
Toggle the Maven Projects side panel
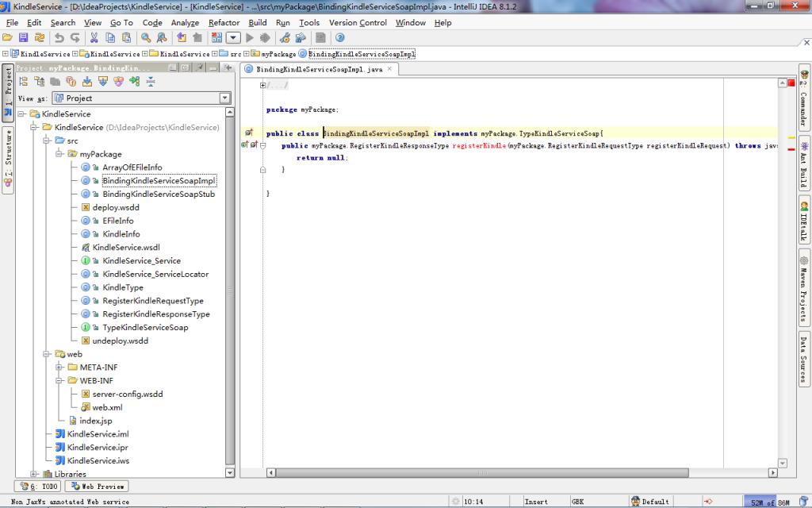804,287
